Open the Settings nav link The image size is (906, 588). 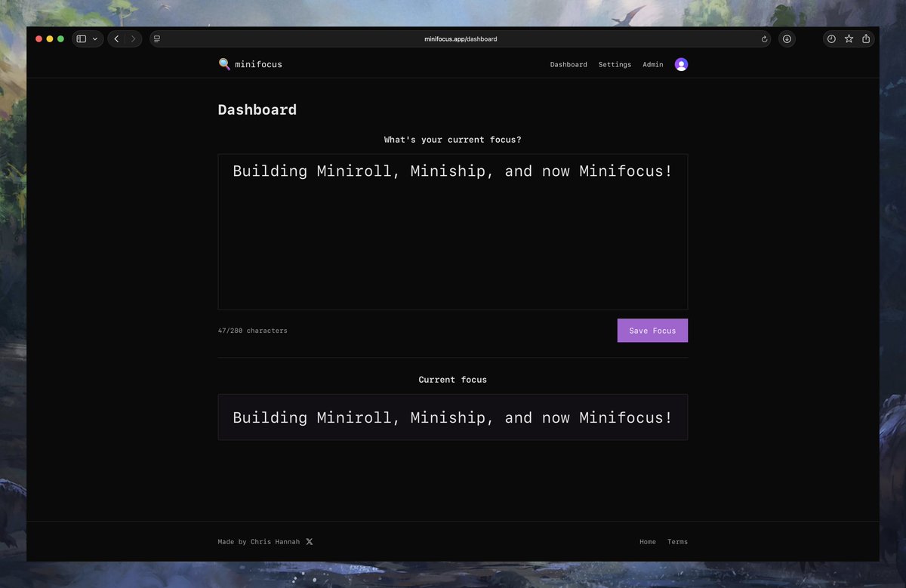[615, 65]
